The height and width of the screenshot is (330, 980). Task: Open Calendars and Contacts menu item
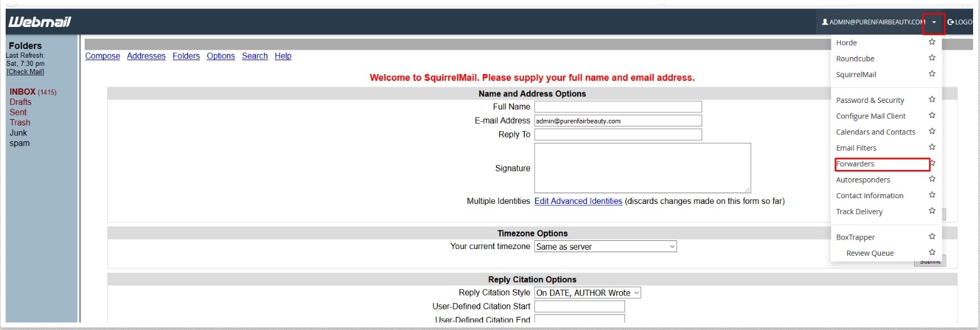875,132
